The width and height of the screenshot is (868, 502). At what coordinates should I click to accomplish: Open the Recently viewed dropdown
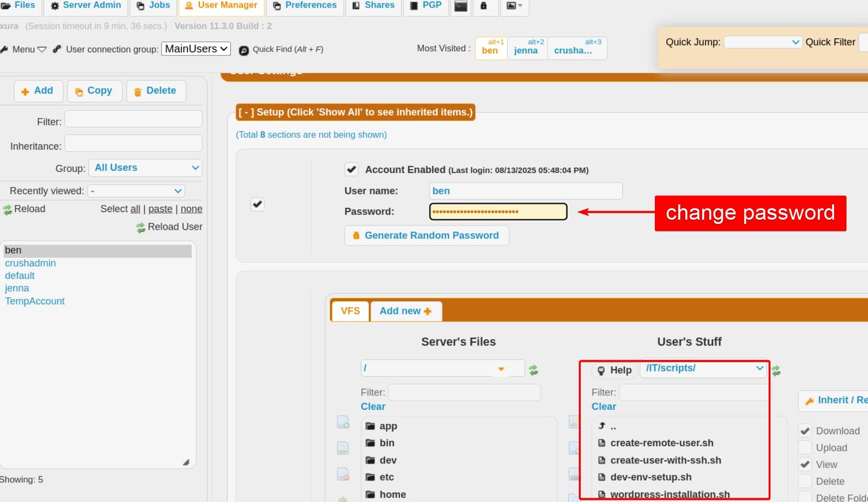[136, 191]
